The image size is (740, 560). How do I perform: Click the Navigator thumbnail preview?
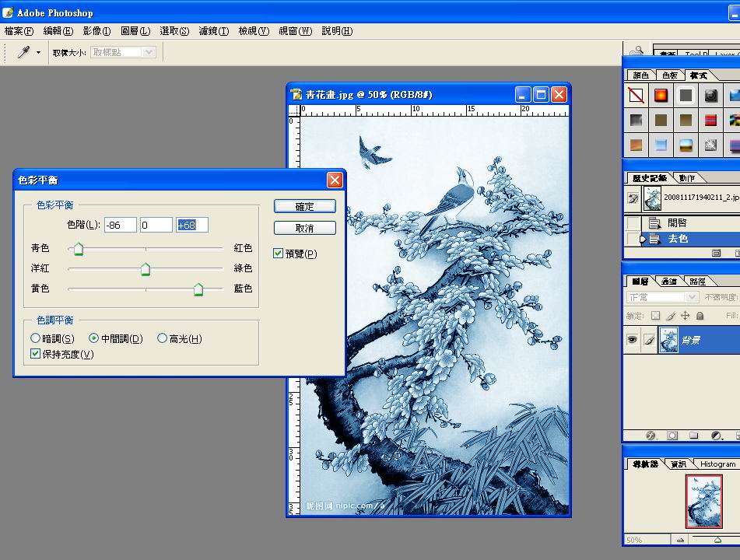703,501
